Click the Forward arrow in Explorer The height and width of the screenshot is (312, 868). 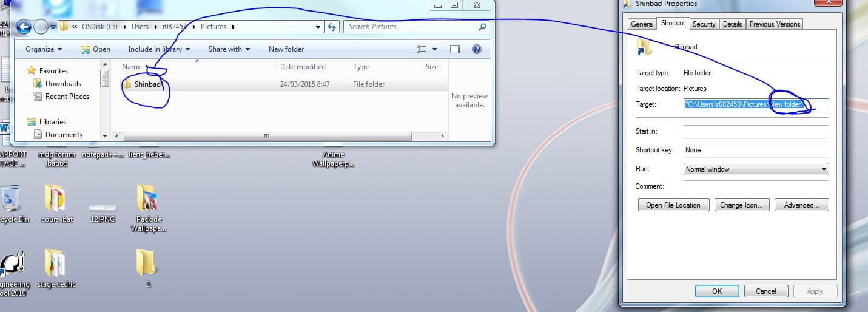pyautogui.click(x=41, y=27)
